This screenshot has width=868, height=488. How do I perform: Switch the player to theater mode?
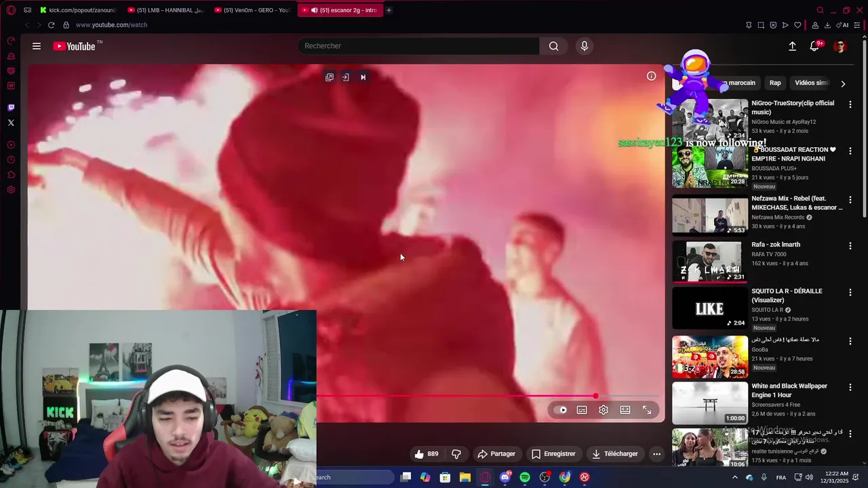(625, 410)
